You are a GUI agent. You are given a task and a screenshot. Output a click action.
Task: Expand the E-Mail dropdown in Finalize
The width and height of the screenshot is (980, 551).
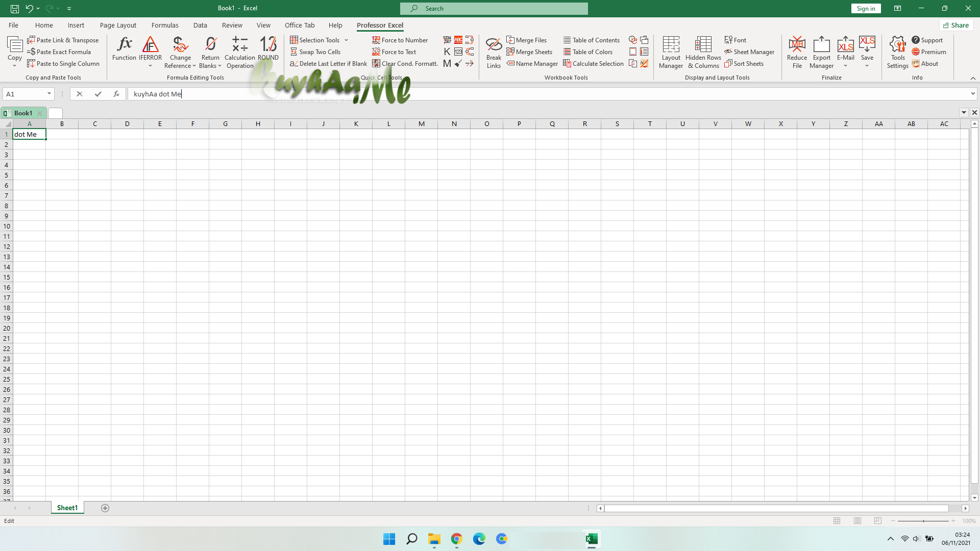pyautogui.click(x=845, y=66)
